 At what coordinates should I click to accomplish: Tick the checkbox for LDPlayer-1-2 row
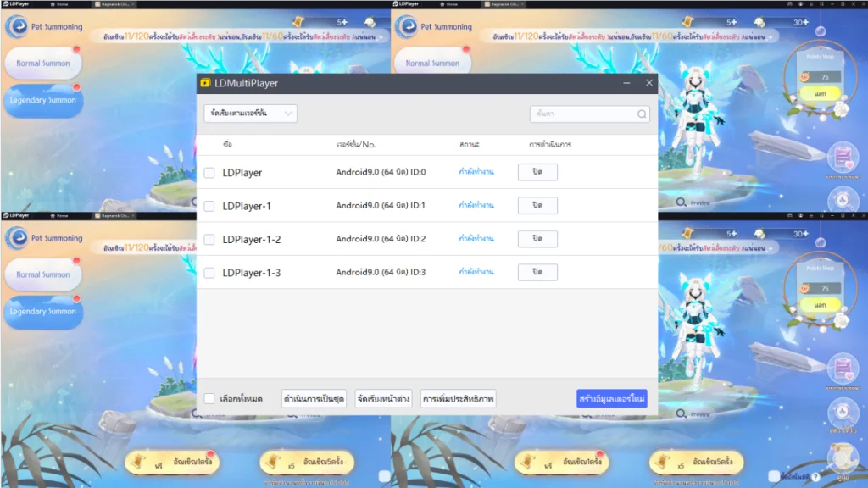click(209, 240)
